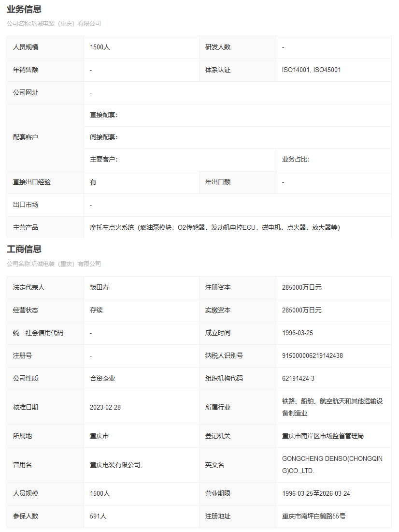
Task: Select 1500人 value in the 业务信息 table
Action: [100, 47]
